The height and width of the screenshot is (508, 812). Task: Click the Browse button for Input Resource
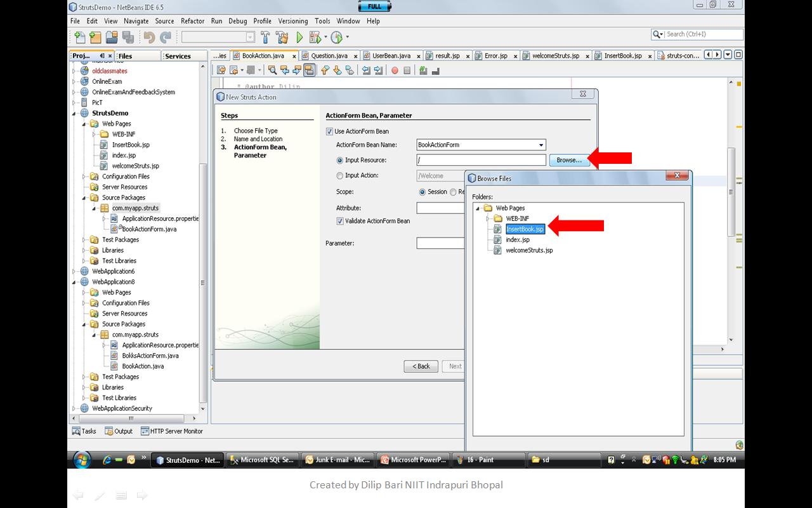click(568, 160)
